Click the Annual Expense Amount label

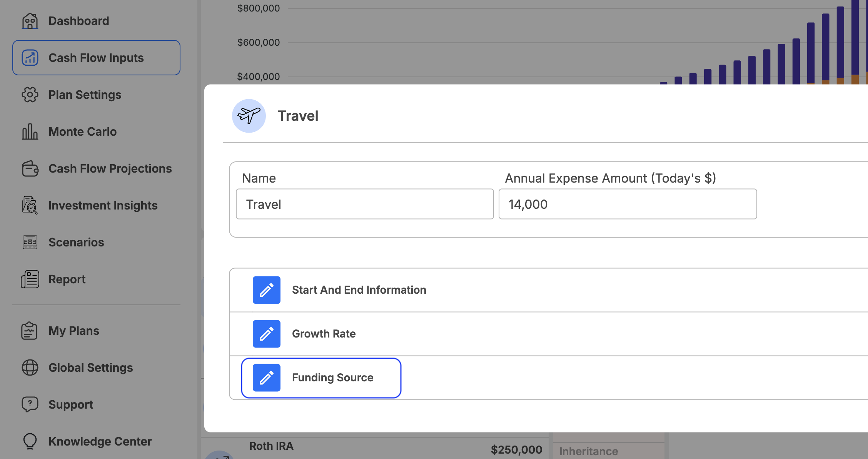(610, 178)
